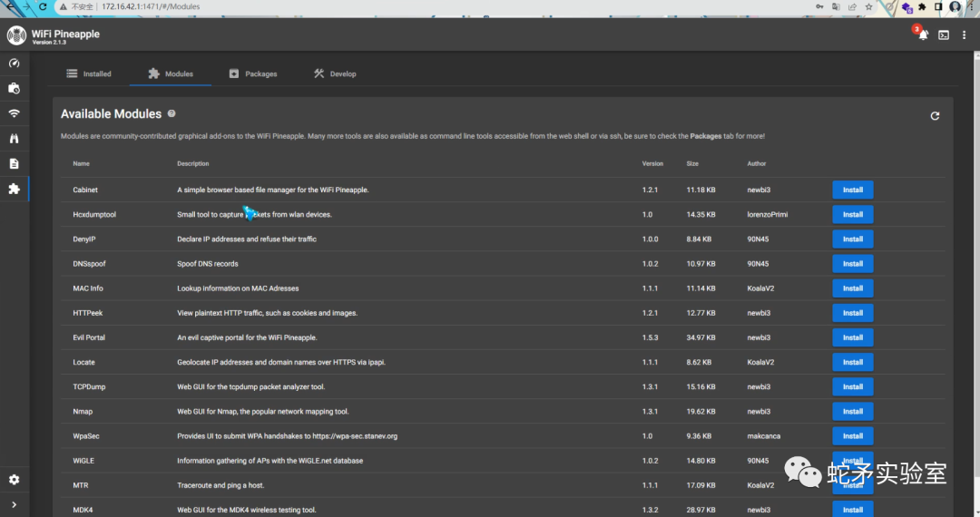Open the three-dot menu in app header
The height and width of the screenshot is (517, 980).
[965, 35]
